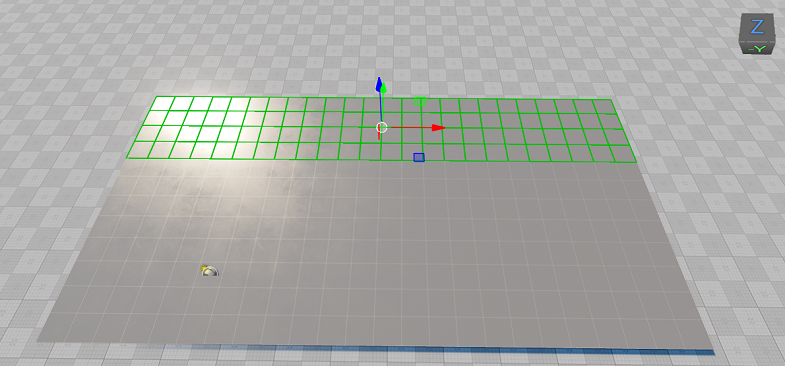The height and width of the screenshot is (366, 785).
Task: Click the green Y-axis arrow tip
Action: tap(383, 89)
